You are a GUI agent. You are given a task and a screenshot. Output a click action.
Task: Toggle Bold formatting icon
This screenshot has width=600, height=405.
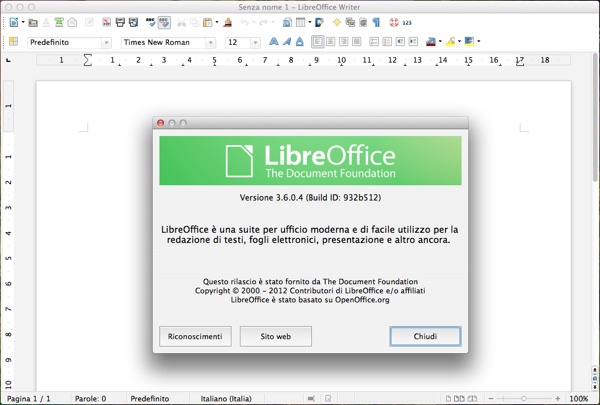[x=274, y=41]
